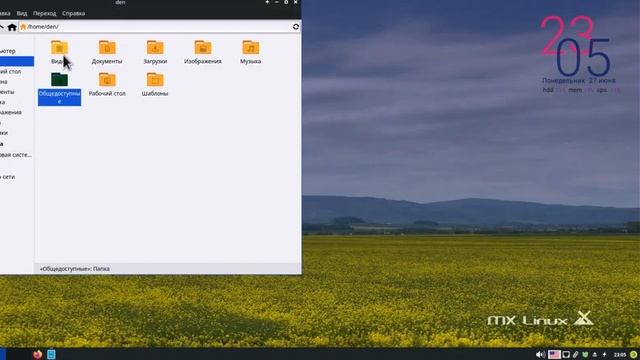Open the Видео folder
The height and width of the screenshot is (360, 640).
60,52
